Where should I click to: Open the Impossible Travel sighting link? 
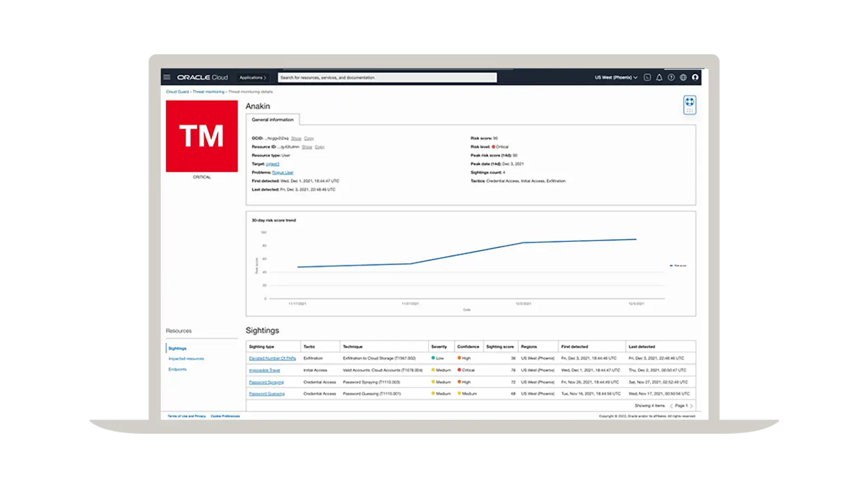tap(265, 370)
